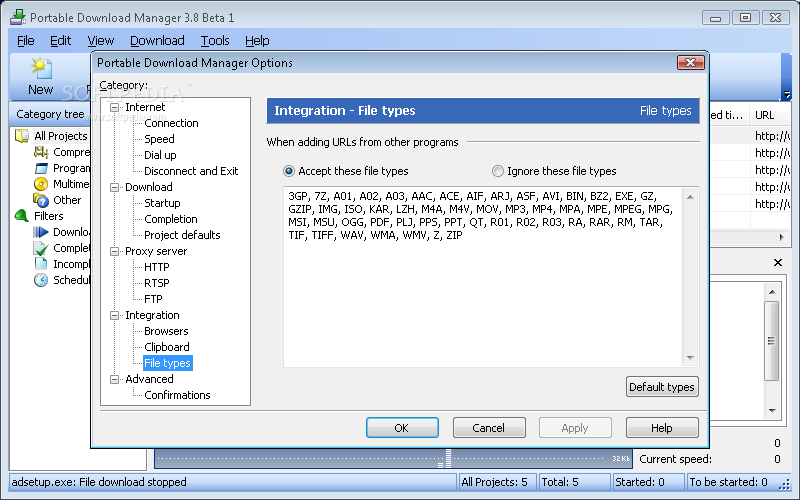The image size is (800, 500).
Task: Select HTTP proxy item
Action: (x=157, y=267)
